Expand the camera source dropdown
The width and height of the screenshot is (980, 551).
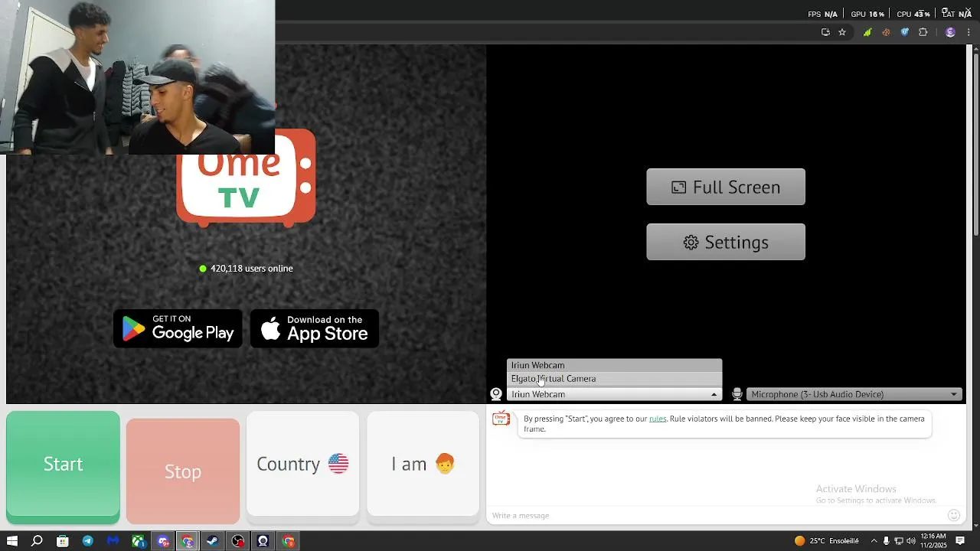[x=614, y=394]
